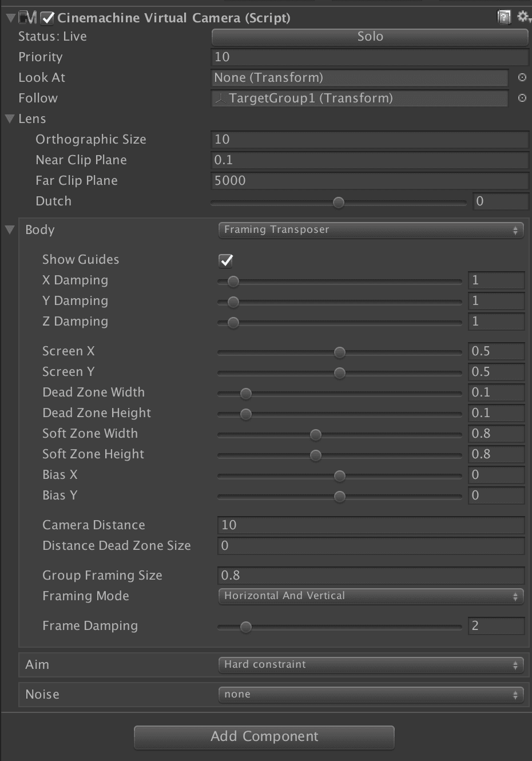Viewport: 532px width, 761px height.
Task: Click the Cinemachine script icon in header
Action: click(x=27, y=18)
